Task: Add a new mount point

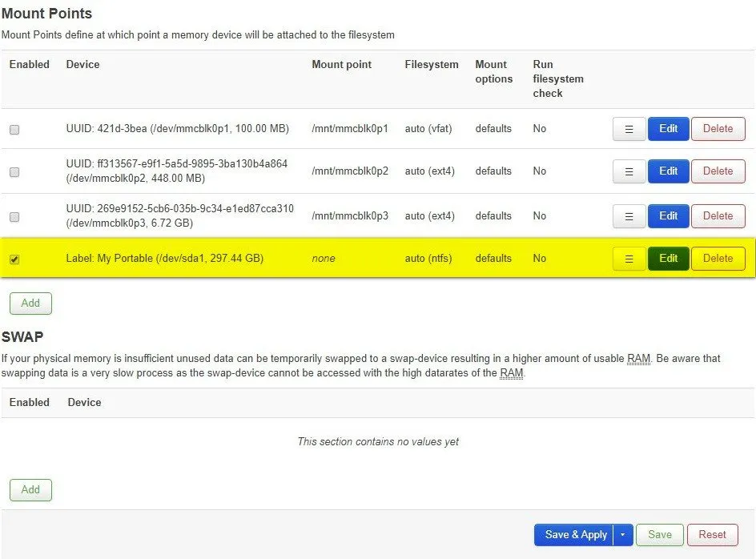Action: [x=30, y=304]
